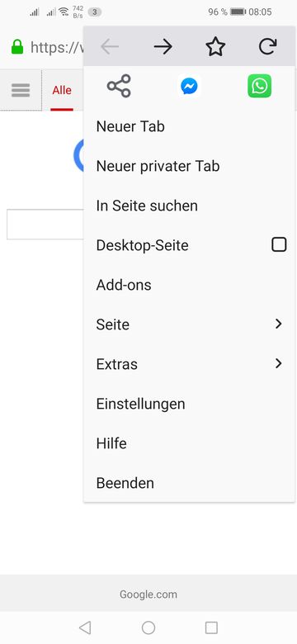This screenshot has height=644, width=297.
Task: Tap the greyed back arrow
Action: point(110,47)
